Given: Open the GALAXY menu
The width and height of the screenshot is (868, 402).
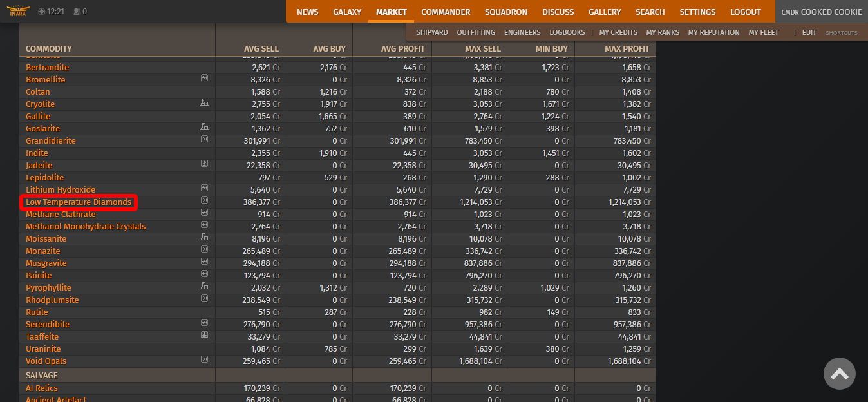Looking at the screenshot, I should pos(347,12).
